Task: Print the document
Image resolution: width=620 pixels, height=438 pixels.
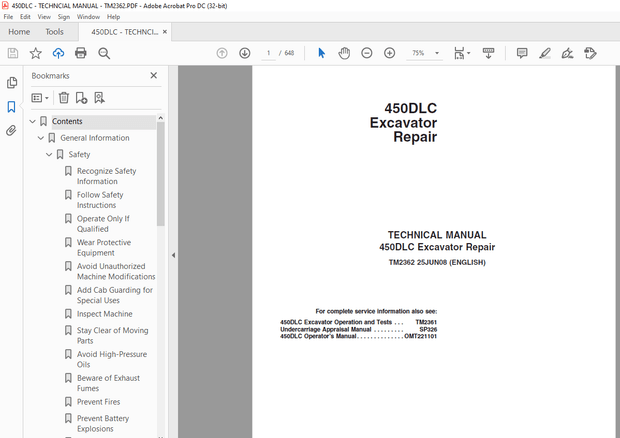Action: (81, 53)
